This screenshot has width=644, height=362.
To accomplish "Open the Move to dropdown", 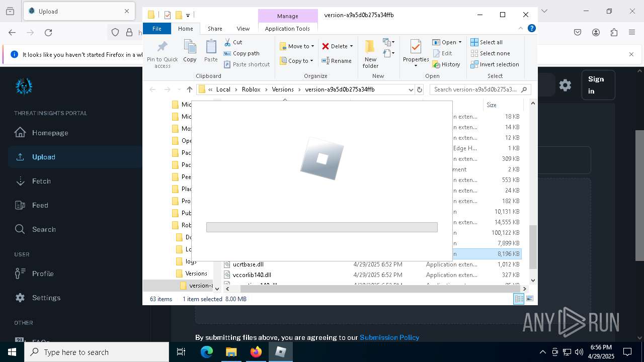I will (297, 46).
